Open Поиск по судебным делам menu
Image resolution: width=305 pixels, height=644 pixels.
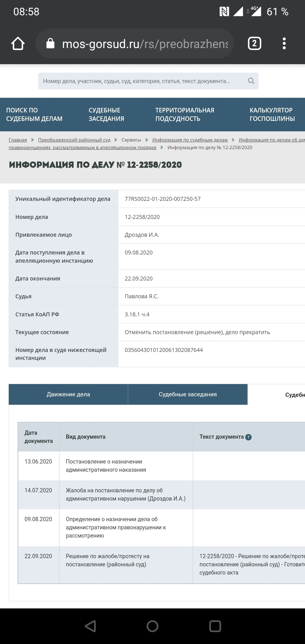(34, 114)
